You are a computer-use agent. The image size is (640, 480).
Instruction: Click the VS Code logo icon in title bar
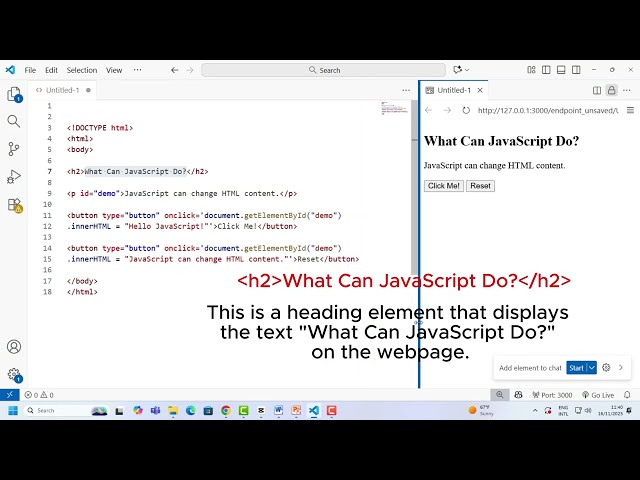pyautogui.click(x=10, y=70)
